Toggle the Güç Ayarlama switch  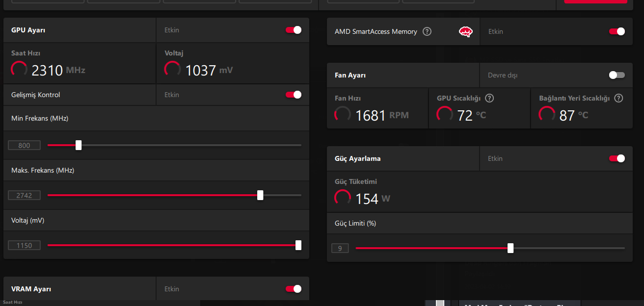(x=617, y=158)
